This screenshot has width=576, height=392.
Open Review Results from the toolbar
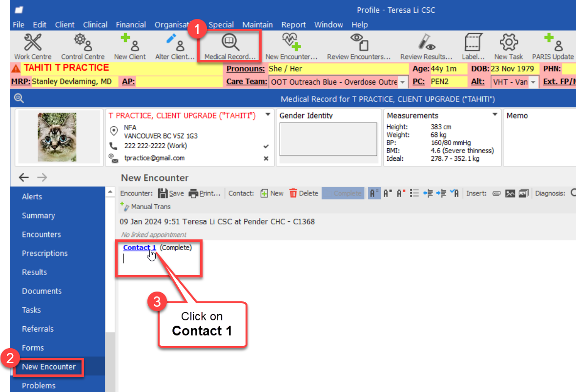click(426, 47)
